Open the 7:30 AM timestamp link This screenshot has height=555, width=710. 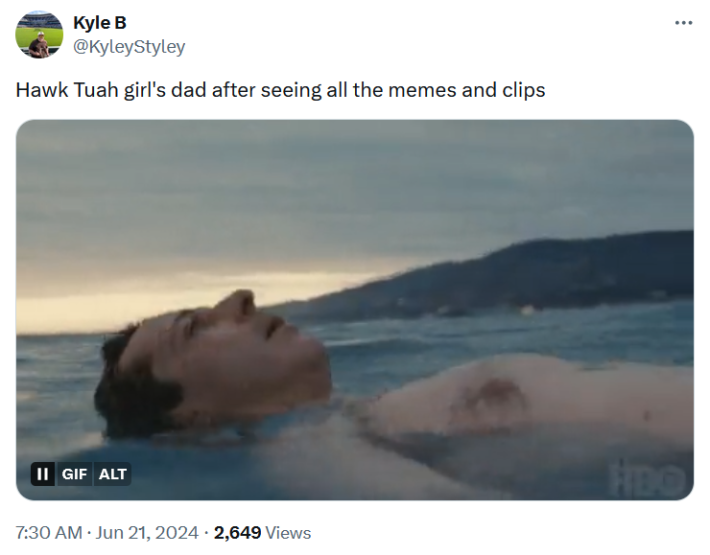49,533
